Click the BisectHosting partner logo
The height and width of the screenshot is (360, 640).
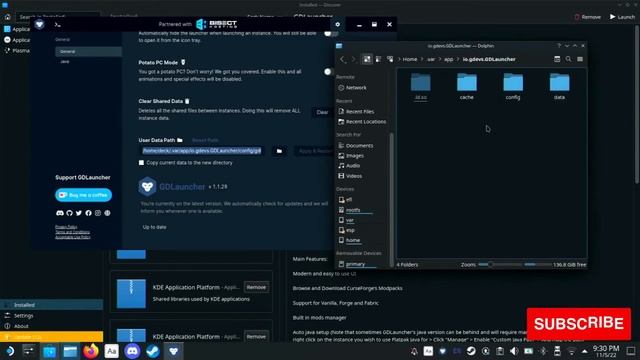pos(216,24)
